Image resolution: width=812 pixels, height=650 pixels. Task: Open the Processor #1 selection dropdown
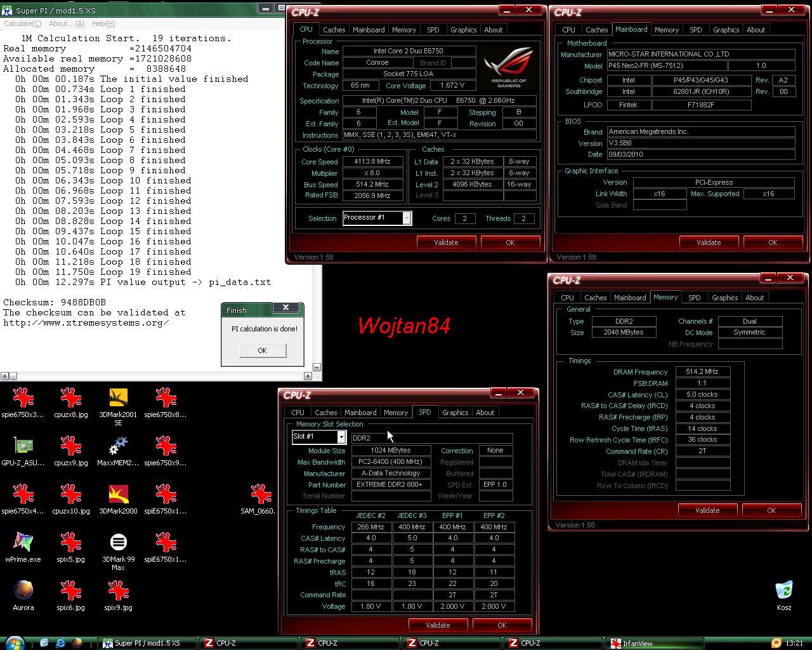coord(377,218)
